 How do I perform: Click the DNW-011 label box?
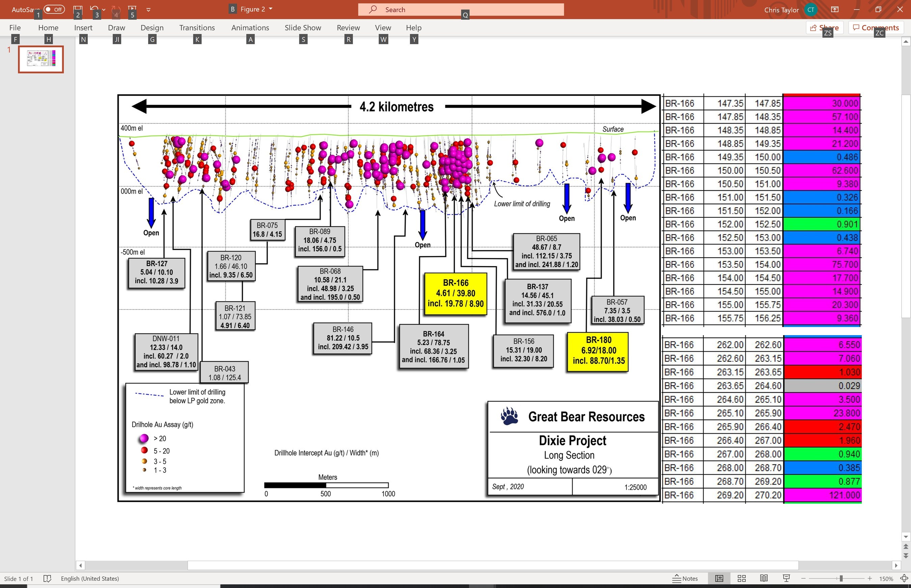pyautogui.click(x=166, y=351)
